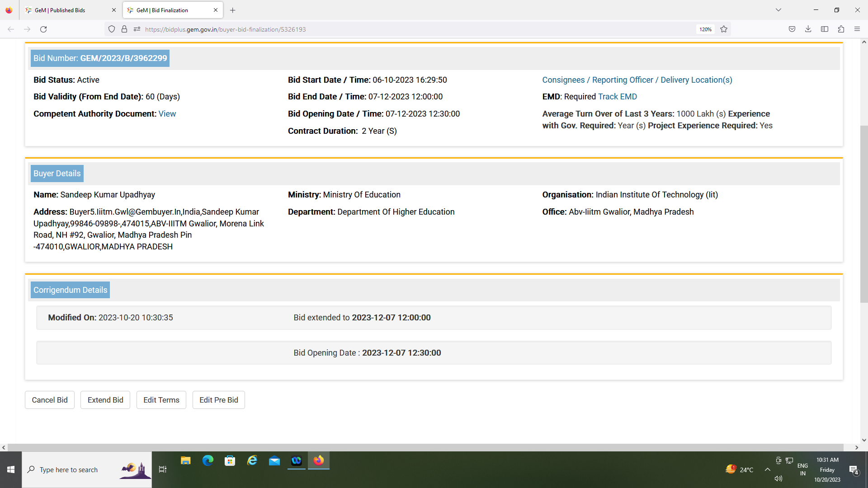The width and height of the screenshot is (868, 488).
Task: Open a new browser tab
Action: [x=232, y=10]
